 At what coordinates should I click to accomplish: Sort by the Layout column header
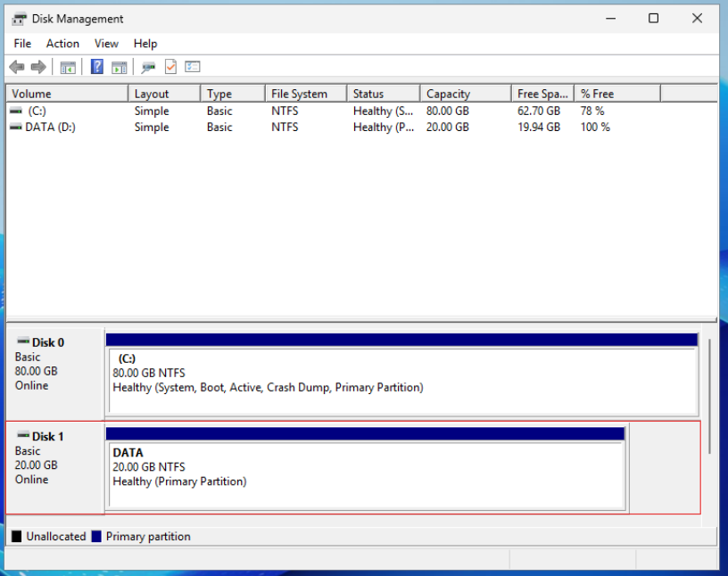pyautogui.click(x=164, y=94)
